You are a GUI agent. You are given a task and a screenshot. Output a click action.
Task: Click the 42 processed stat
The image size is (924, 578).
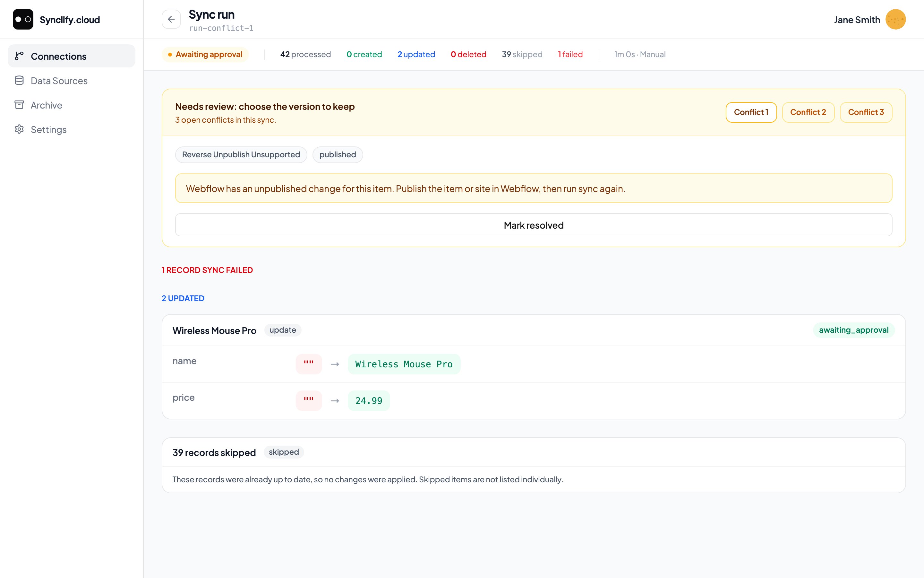click(305, 55)
